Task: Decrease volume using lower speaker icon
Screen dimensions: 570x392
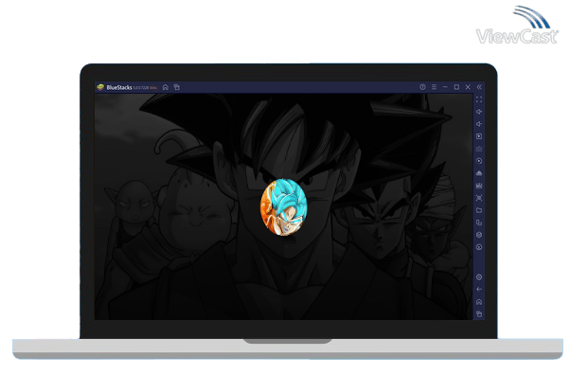Action: point(479,124)
